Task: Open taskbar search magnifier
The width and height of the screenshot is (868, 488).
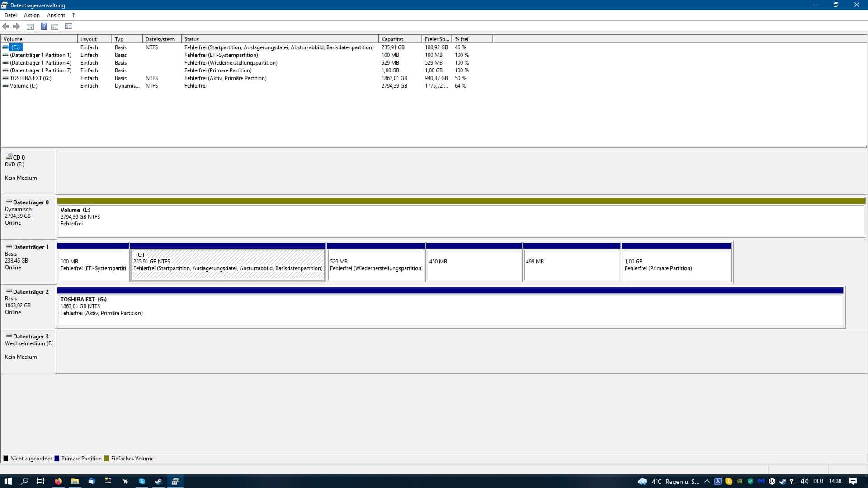Action: pyautogui.click(x=25, y=481)
